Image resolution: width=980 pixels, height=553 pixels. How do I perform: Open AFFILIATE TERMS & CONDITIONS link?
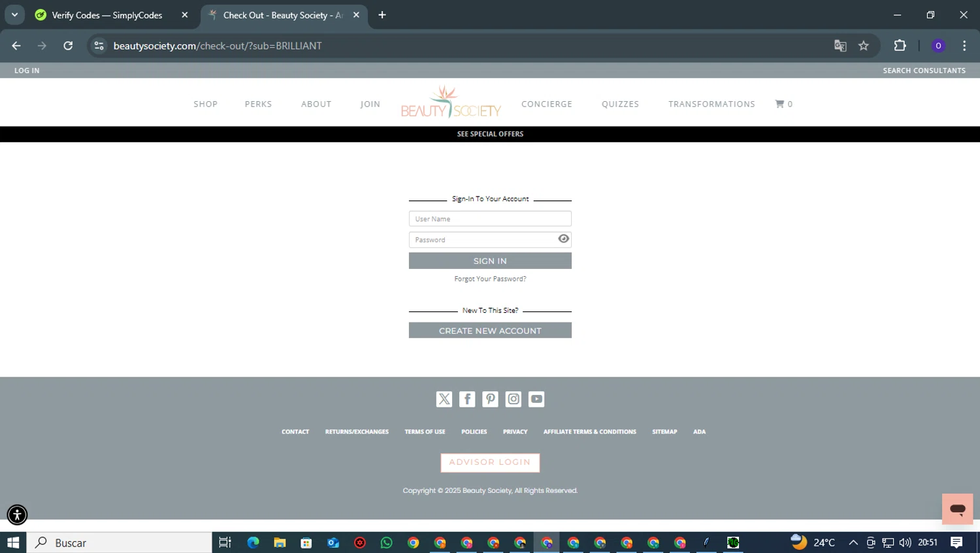click(589, 432)
